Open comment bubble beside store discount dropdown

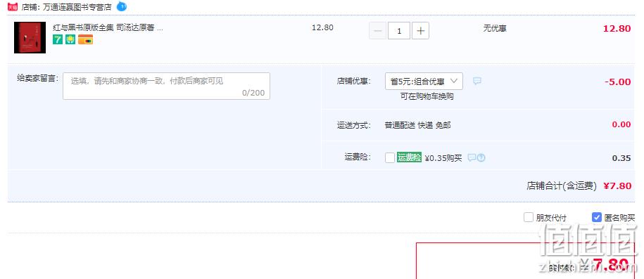click(476, 81)
